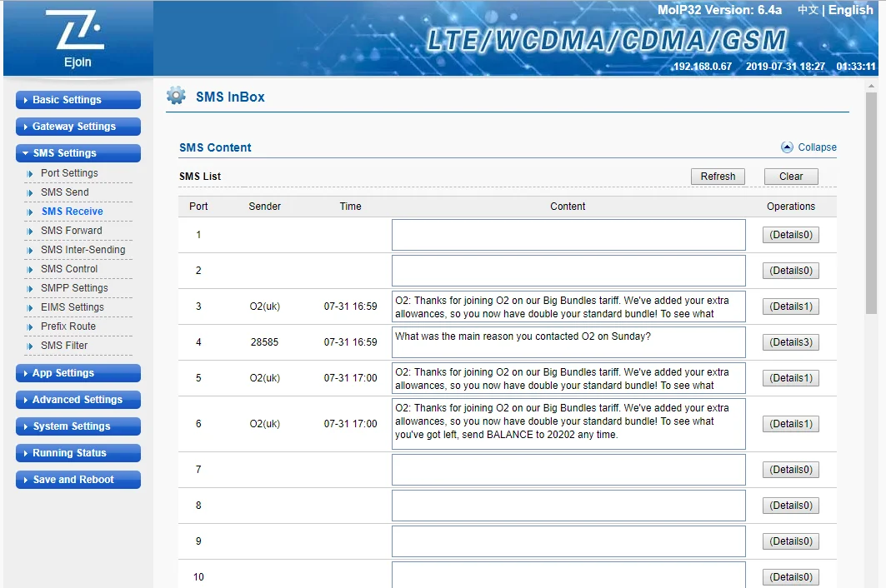The height and width of the screenshot is (588, 886).
Task: Refresh the SMS list
Action: [x=718, y=177]
